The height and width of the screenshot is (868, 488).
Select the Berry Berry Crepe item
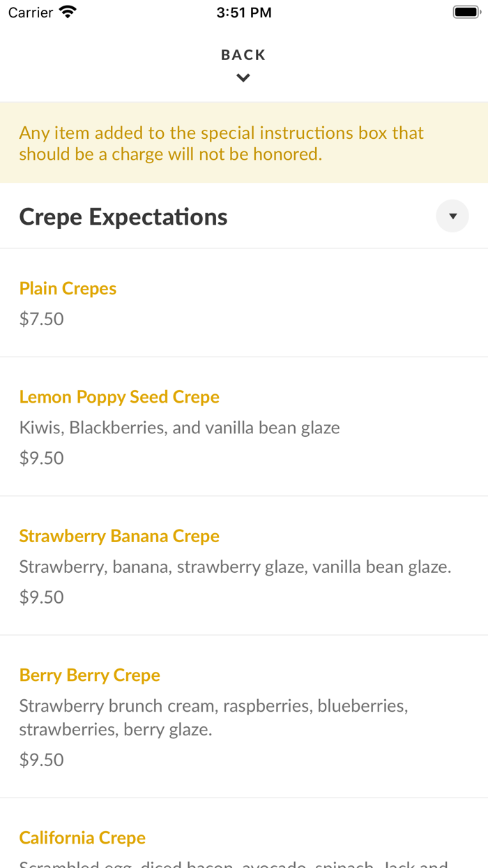click(x=90, y=675)
